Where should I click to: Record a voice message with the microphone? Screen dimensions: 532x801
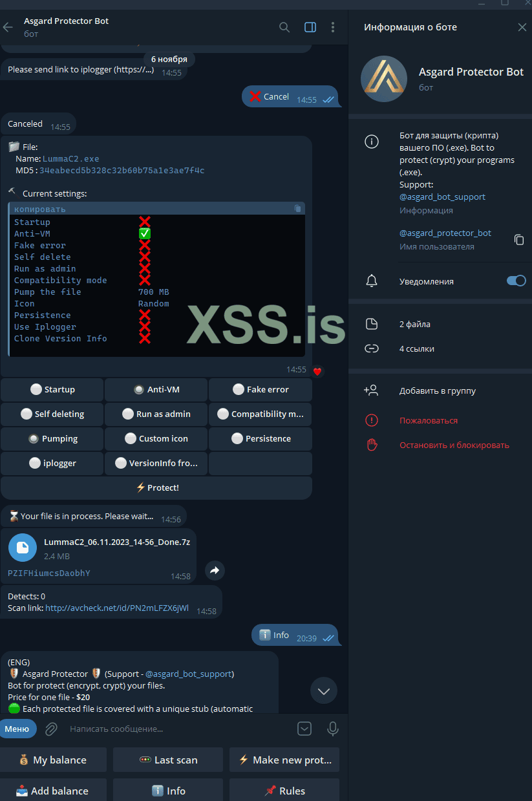coord(333,729)
